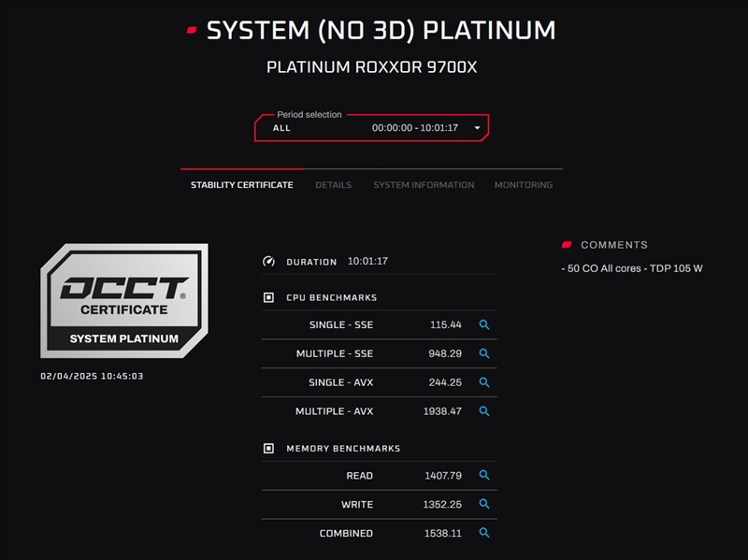Click the CPU Benchmarks heading
The image size is (748, 560).
click(332, 297)
